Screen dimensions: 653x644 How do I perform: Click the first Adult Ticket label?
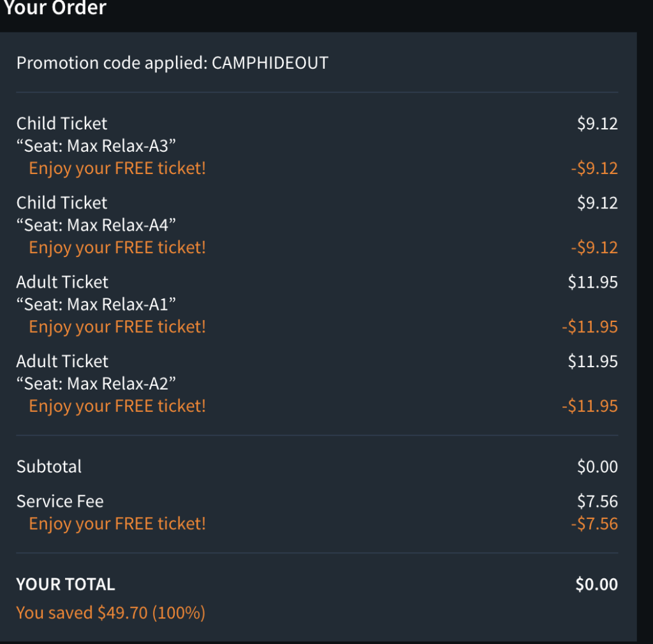[x=62, y=282]
